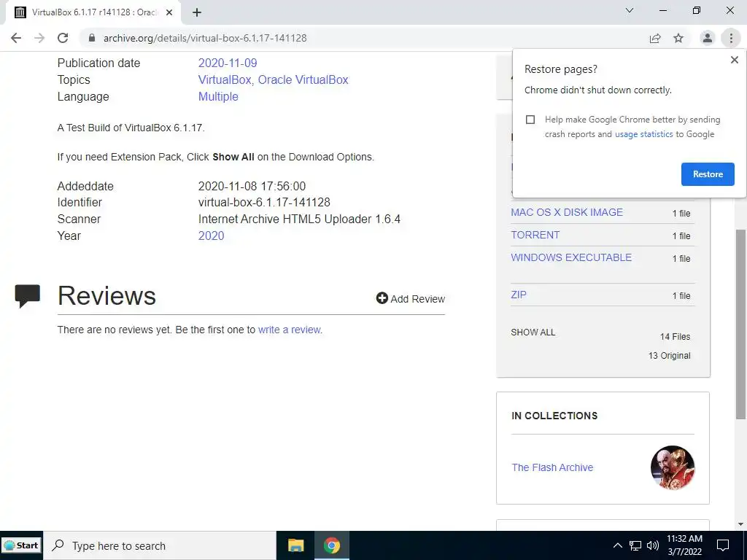This screenshot has width=747, height=560.
Task: Download MAC OS X DISK IMAGE
Action: pyautogui.click(x=566, y=212)
